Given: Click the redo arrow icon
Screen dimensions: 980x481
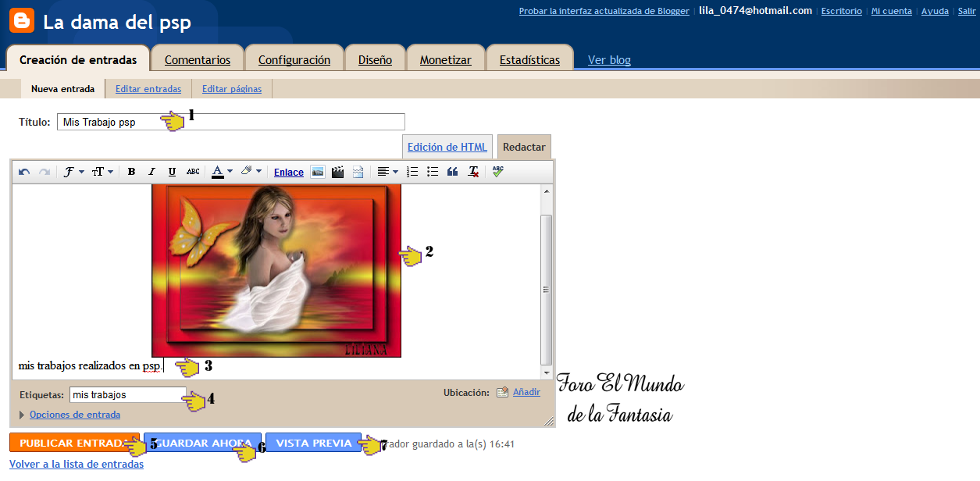Looking at the screenshot, I should pos(45,172).
